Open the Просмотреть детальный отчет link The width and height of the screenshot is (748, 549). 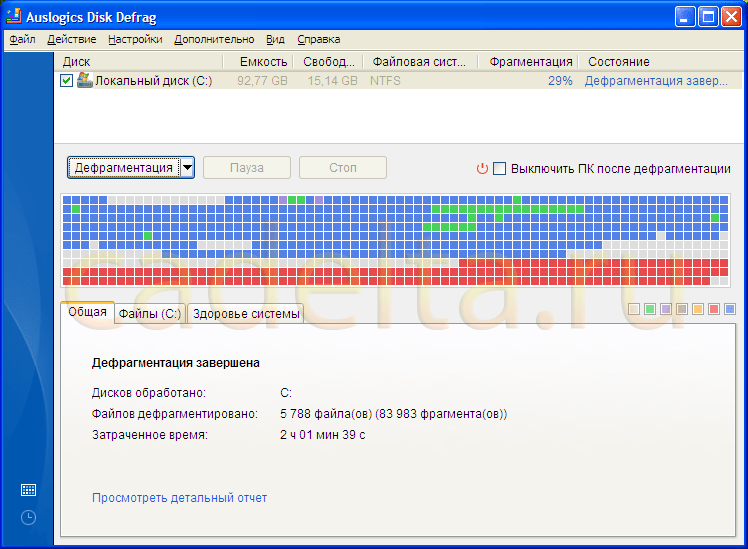(179, 498)
